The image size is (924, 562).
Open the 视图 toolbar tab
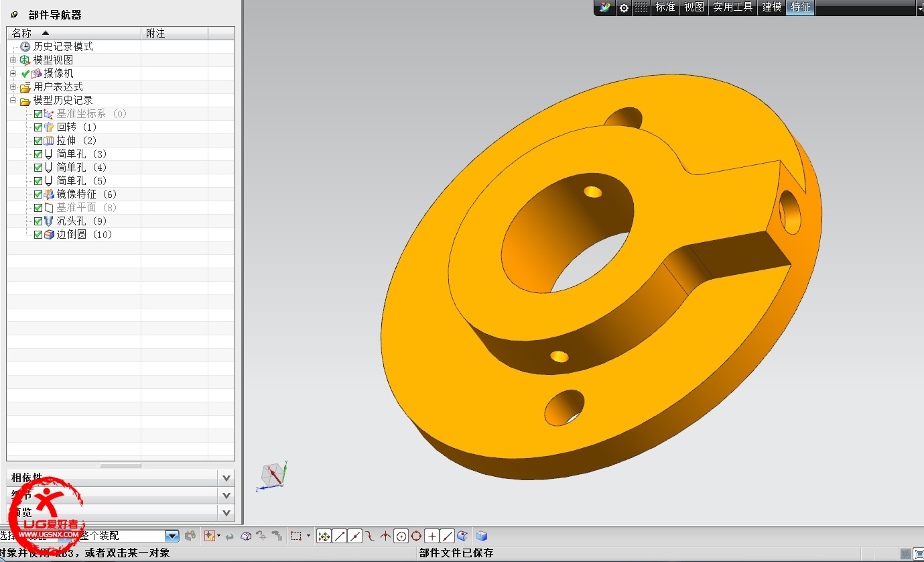pyautogui.click(x=694, y=7)
